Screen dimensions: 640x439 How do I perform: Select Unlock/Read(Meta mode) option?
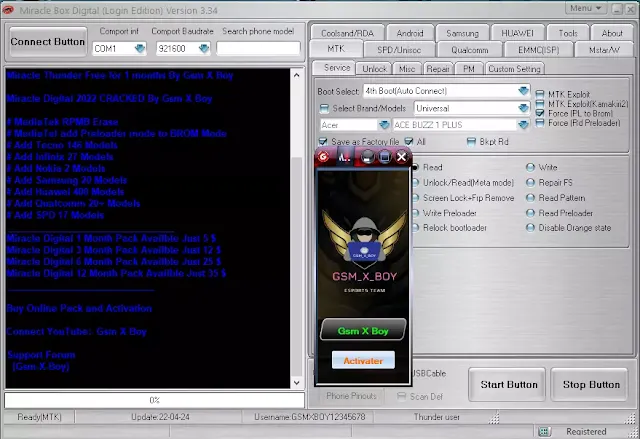coord(416,182)
